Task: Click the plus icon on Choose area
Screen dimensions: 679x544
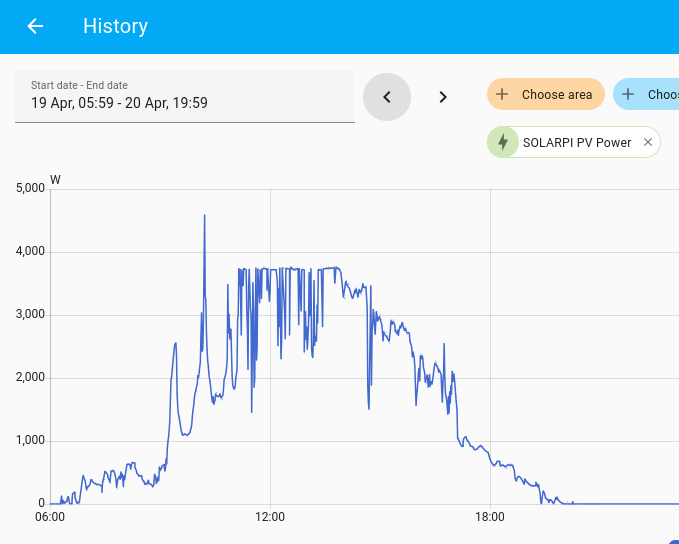Action: point(502,94)
